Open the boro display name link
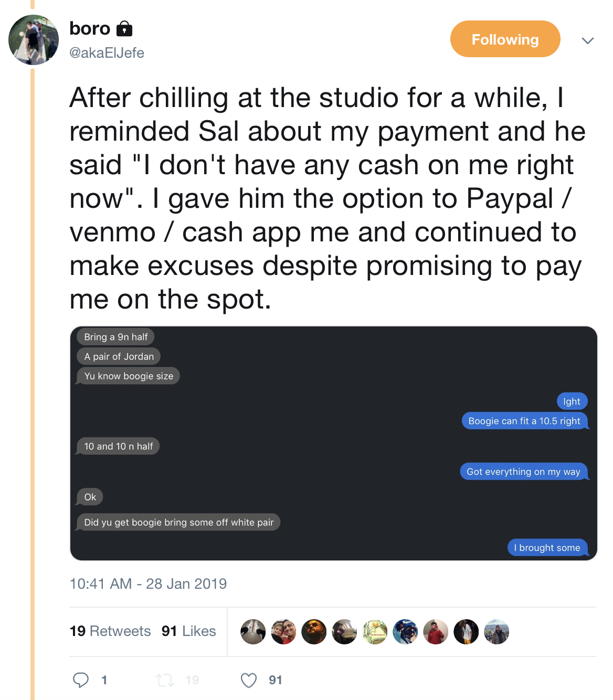The height and width of the screenshot is (700, 613). tap(90, 28)
